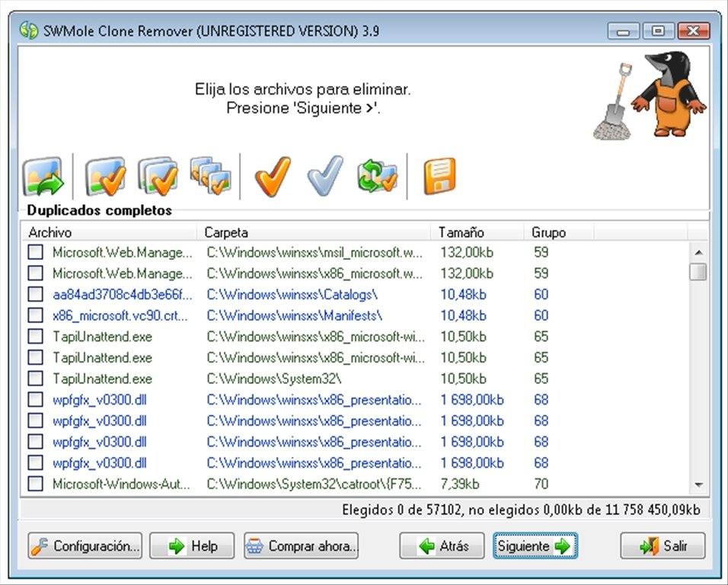This screenshot has height=585, width=728.
Task: Click the three cascaded images checkmark icon
Action: tap(211, 175)
